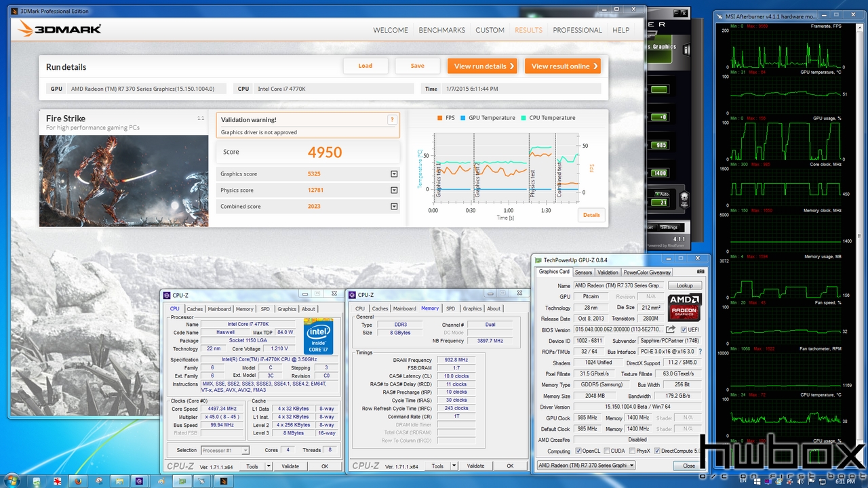The width and height of the screenshot is (868, 488).
Task: Click Intel Core i7 logo in CPU-Z
Action: (318, 335)
